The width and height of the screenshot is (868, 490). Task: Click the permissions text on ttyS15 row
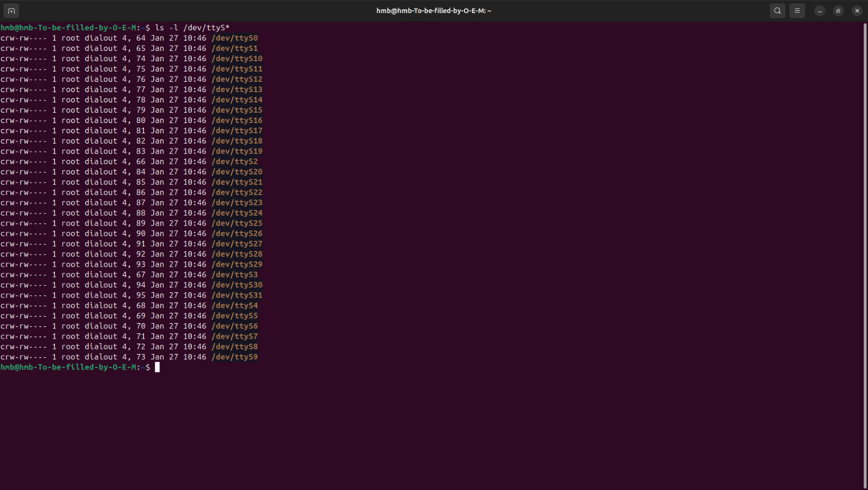pos(23,110)
